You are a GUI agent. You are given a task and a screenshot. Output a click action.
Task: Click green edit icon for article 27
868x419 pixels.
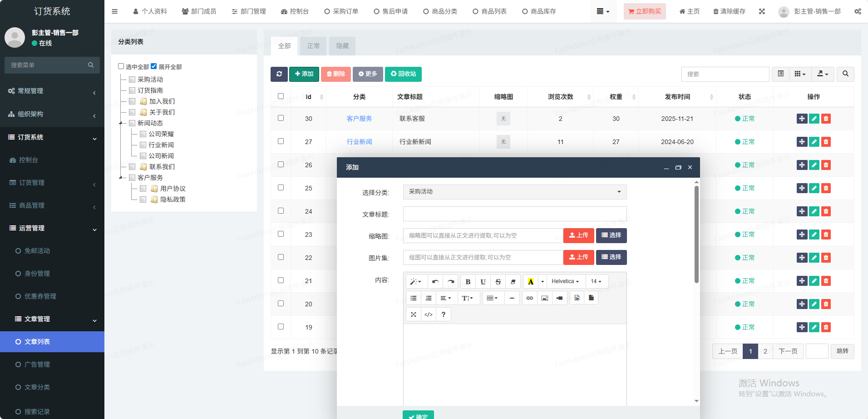point(814,142)
